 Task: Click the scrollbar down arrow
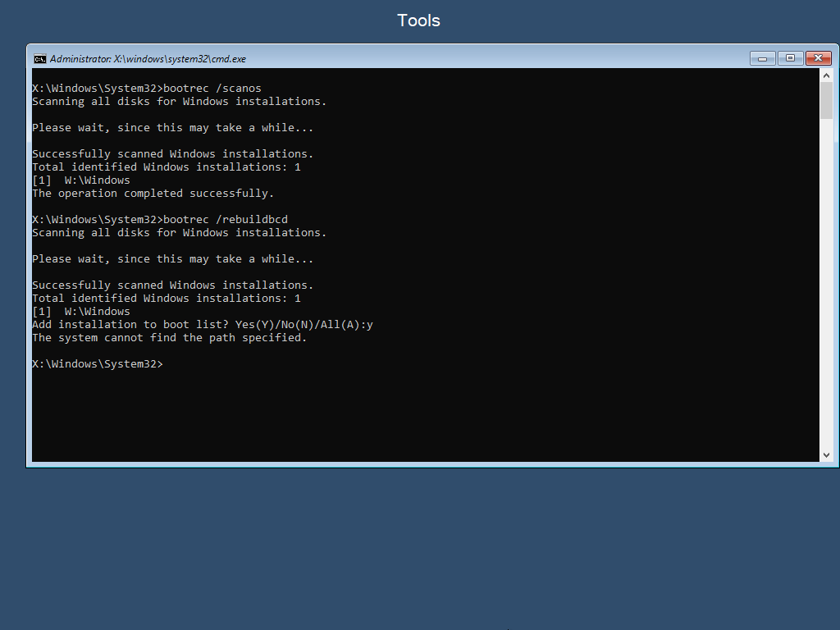826,454
